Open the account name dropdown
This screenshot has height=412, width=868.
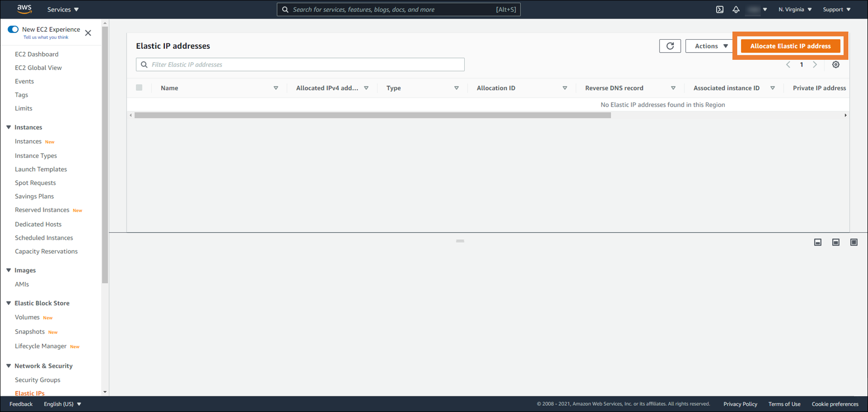(756, 10)
